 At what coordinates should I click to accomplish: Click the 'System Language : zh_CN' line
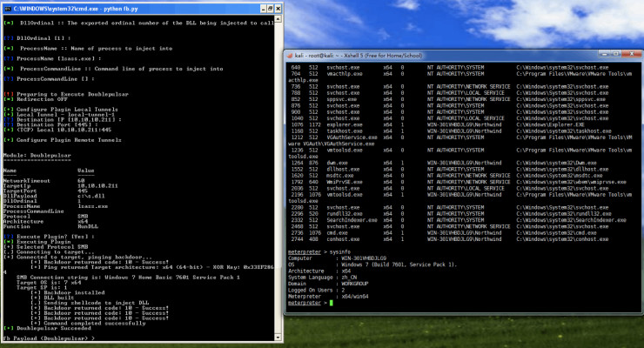pyautogui.click(x=323, y=278)
